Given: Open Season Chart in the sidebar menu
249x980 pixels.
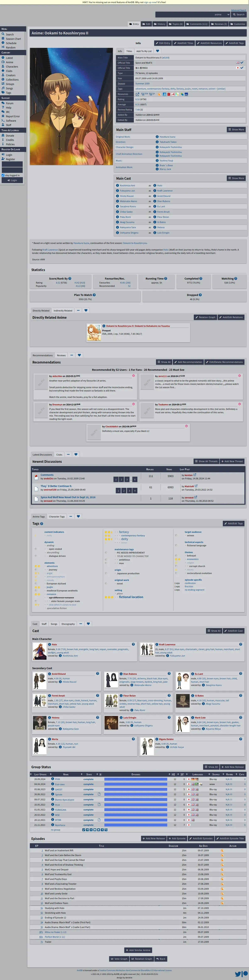Looking at the screenshot, I should point(13,39).
